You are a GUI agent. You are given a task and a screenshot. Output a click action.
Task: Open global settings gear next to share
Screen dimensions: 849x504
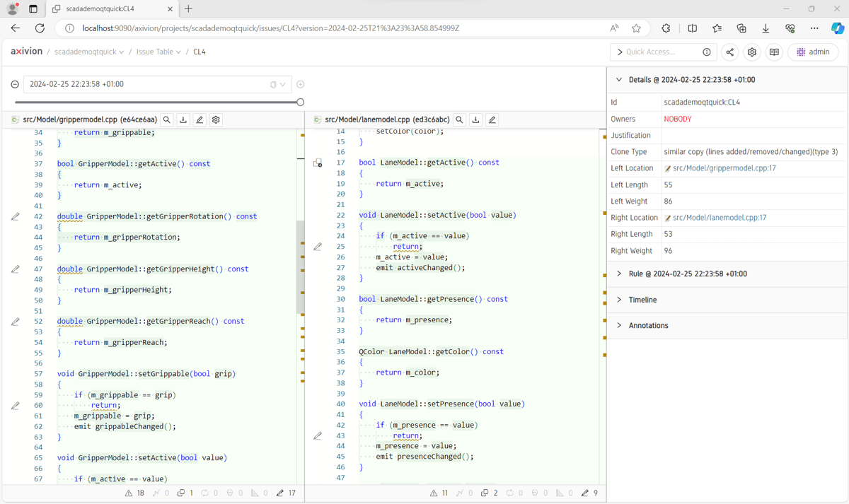point(752,52)
